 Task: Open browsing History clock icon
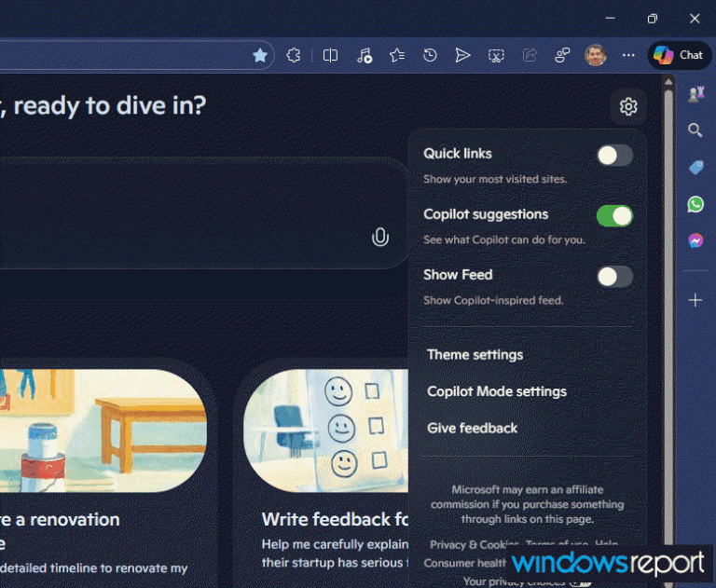[430, 56]
